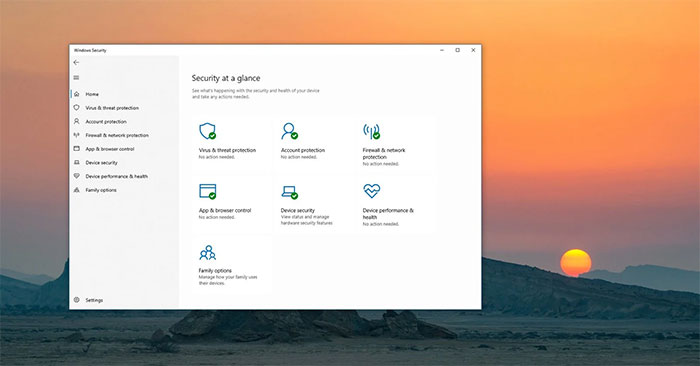700x366 pixels.
Task: Open the App & browser control window tile icon
Action: (x=208, y=191)
